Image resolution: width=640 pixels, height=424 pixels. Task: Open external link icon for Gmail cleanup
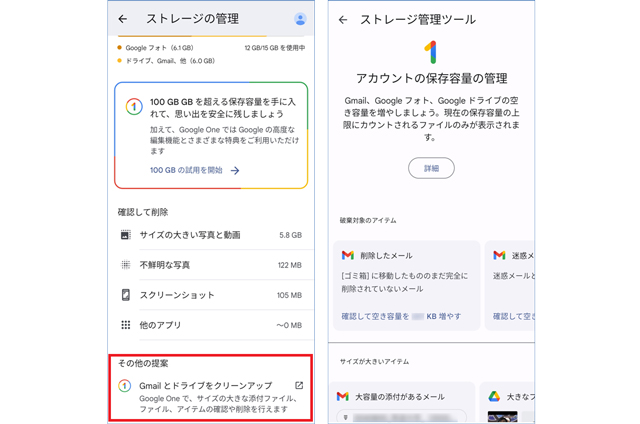(x=299, y=385)
